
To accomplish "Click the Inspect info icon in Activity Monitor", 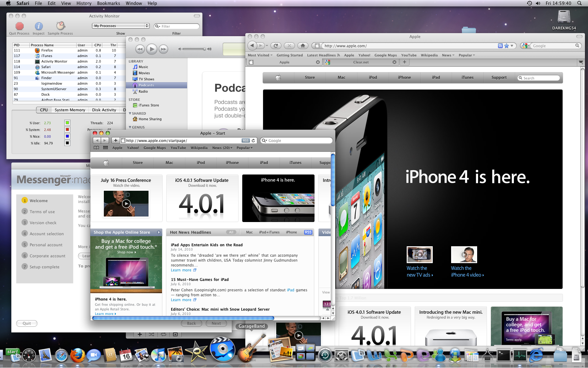I will (39, 26).
